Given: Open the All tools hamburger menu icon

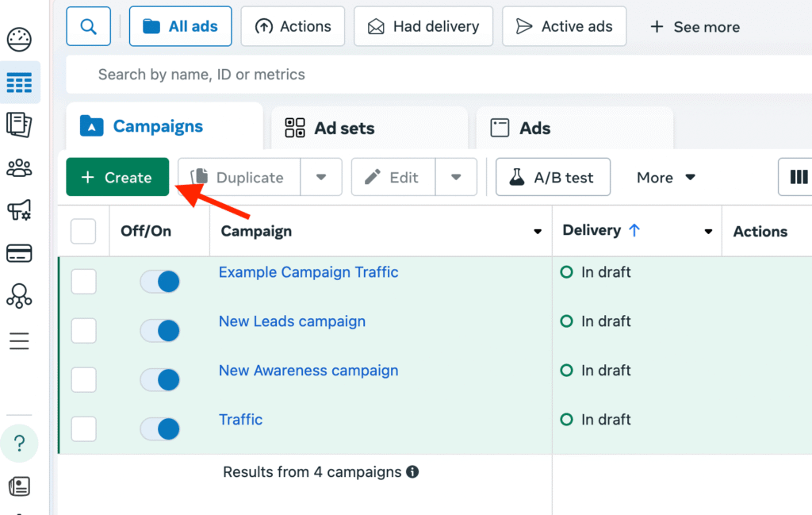Looking at the screenshot, I should click(x=19, y=341).
